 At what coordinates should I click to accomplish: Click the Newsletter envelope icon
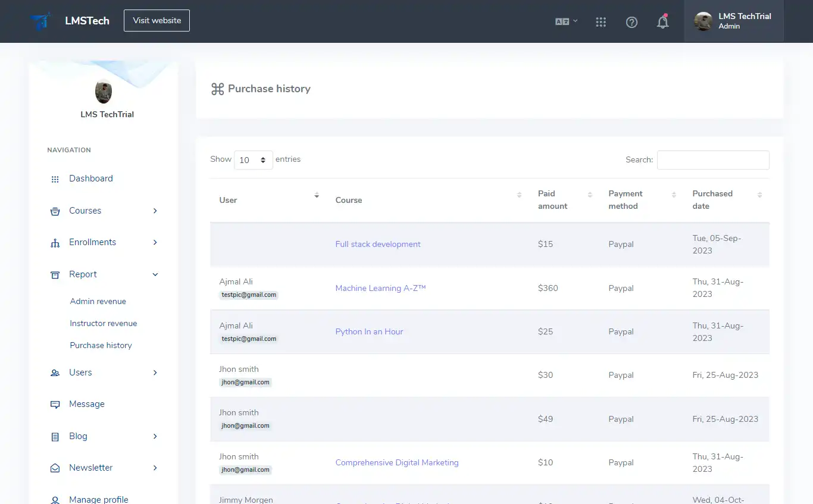(x=54, y=468)
